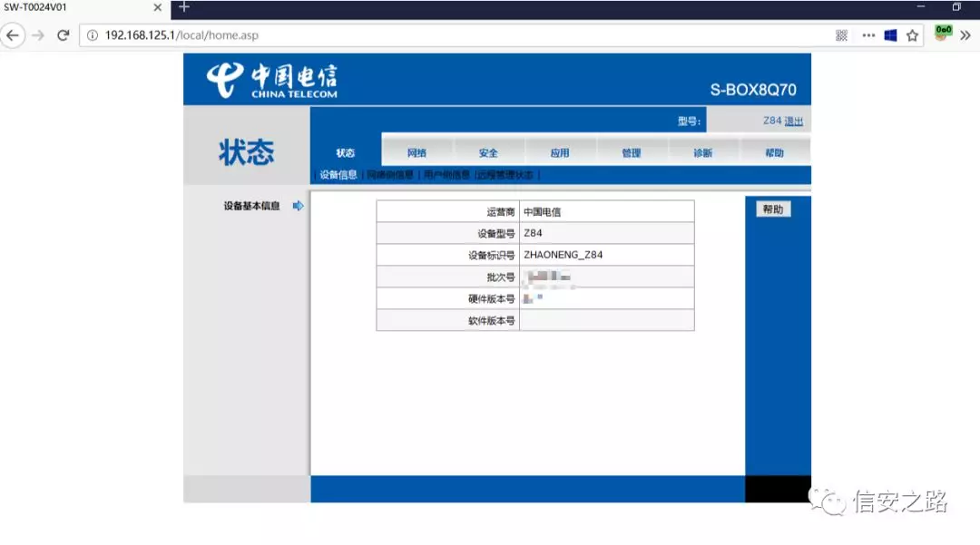Viewport: 980px width, 545px height.
Task: Click the 帮助 button in right panel
Action: coord(773,209)
